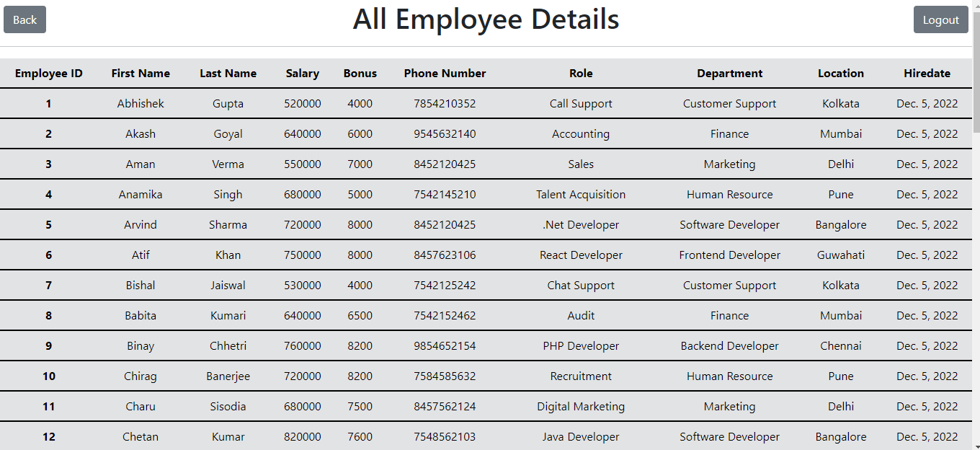The height and width of the screenshot is (450, 980).
Task: Select first name Charu
Action: click(x=141, y=407)
